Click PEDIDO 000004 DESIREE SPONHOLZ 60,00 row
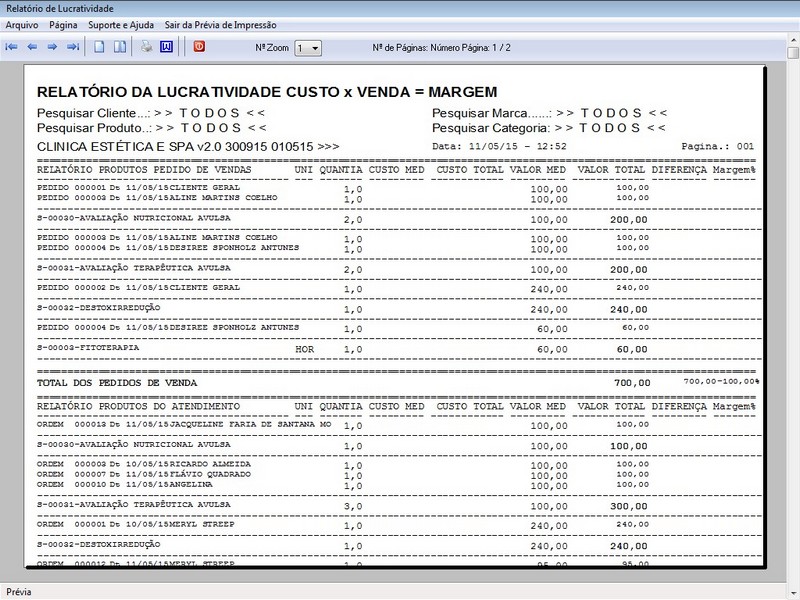 (343, 328)
